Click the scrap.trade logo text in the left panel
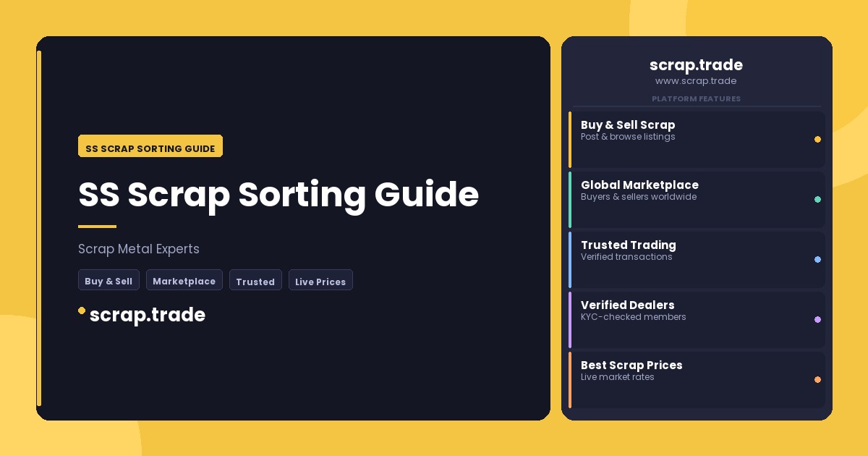 [148, 315]
